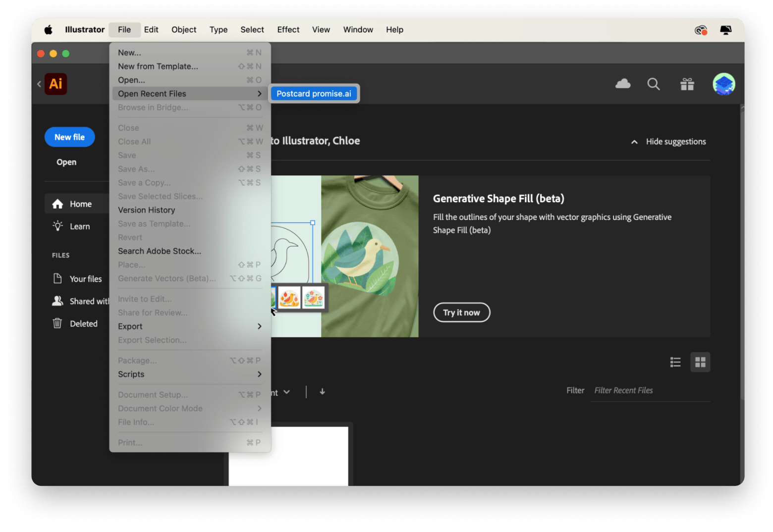Click the Open button in sidebar
This screenshot has height=532, width=773.
click(66, 162)
